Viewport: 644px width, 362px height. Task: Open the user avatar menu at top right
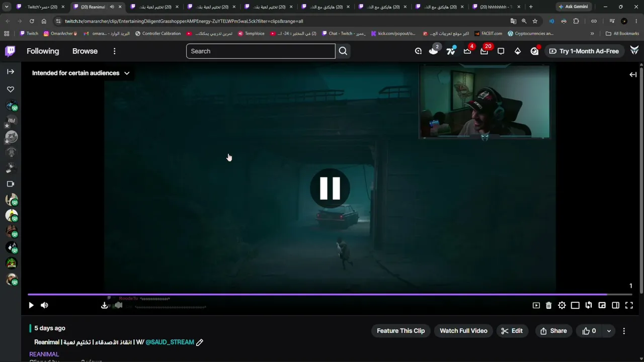point(634,51)
